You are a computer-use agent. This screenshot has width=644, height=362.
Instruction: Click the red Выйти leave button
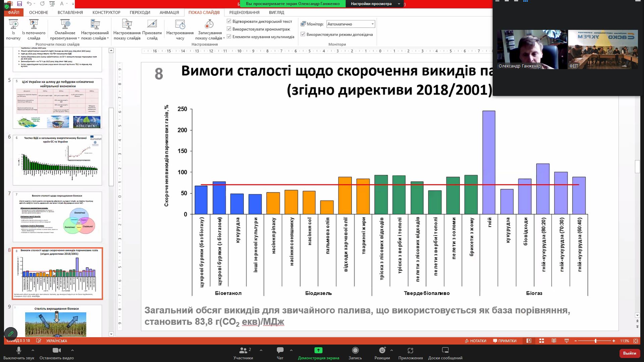tap(629, 353)
